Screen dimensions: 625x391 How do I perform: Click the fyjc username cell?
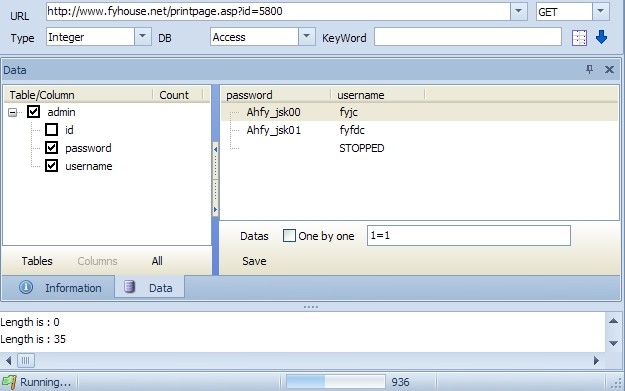coord(349,112)
